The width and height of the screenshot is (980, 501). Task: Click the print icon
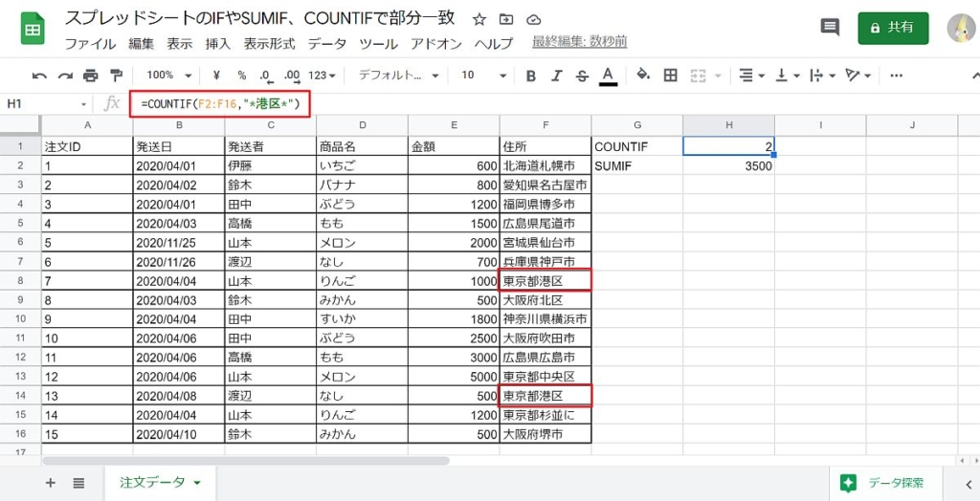click(91, 76)
